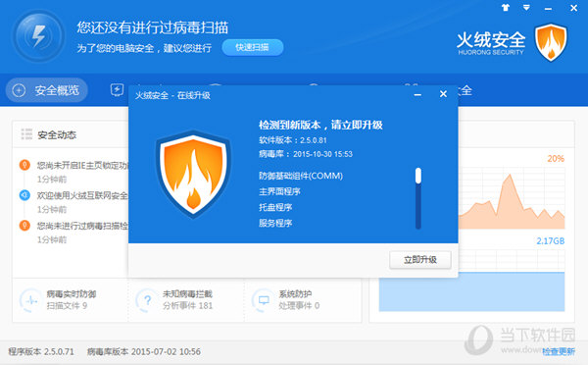Minimize the 在线升级 dialog
588x365 pixels.
coord(417,94)
